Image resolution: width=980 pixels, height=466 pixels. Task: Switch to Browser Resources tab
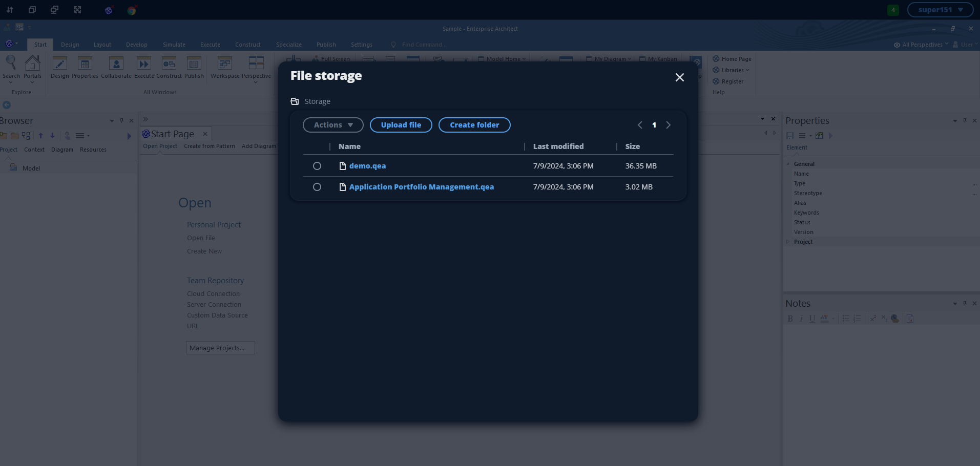(93, 150)
